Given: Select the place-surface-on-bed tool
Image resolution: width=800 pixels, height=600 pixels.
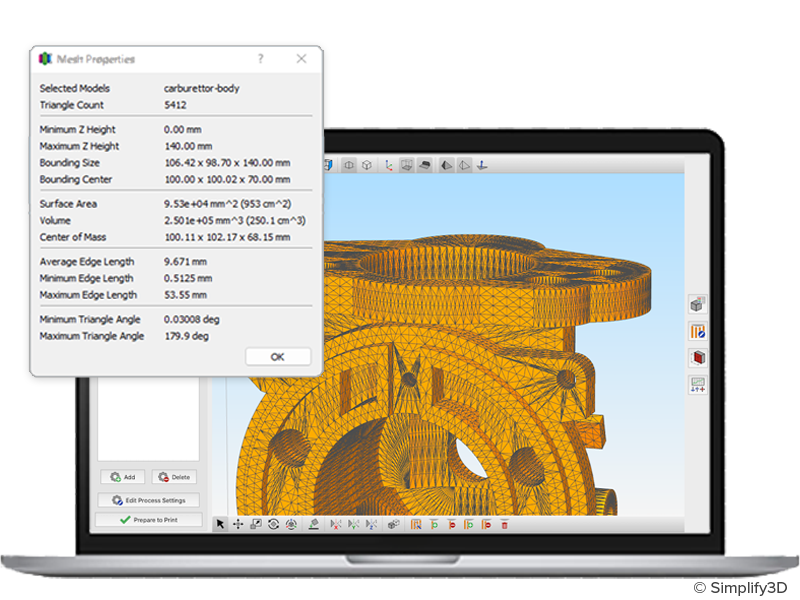Looking at the screenshot, I should click(x=313, y=523).
